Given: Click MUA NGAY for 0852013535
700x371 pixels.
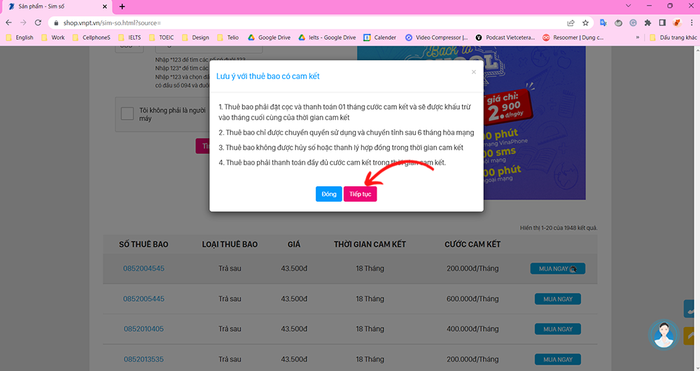Looking at the screenshot, I should click(558, 359).
